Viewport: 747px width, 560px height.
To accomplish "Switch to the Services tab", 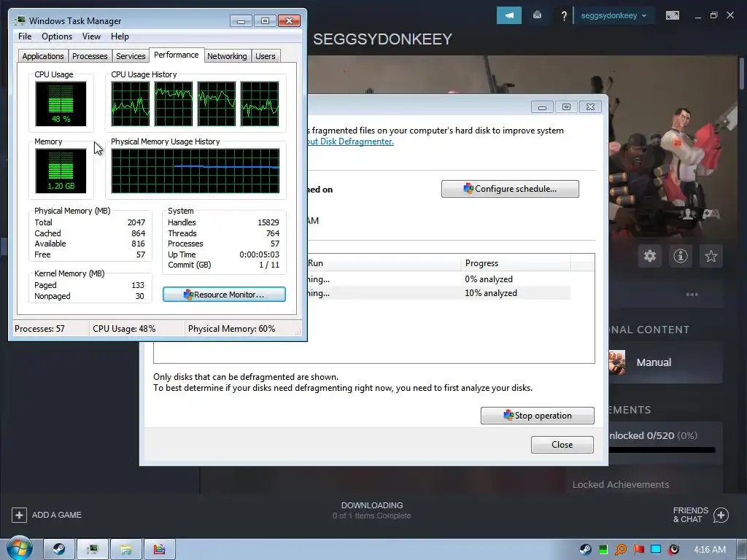I will [131, 56].
